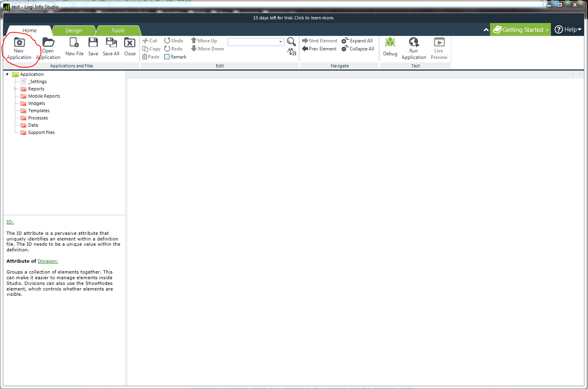Click the magnifier search icon
This screenshot has width=588, height=389.
click(291, 41)
